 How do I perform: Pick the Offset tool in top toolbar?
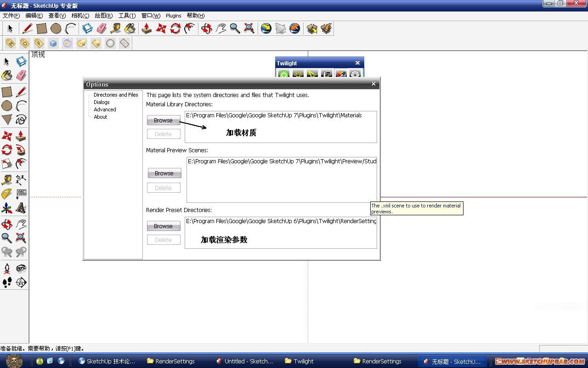[x=190, y=29]
